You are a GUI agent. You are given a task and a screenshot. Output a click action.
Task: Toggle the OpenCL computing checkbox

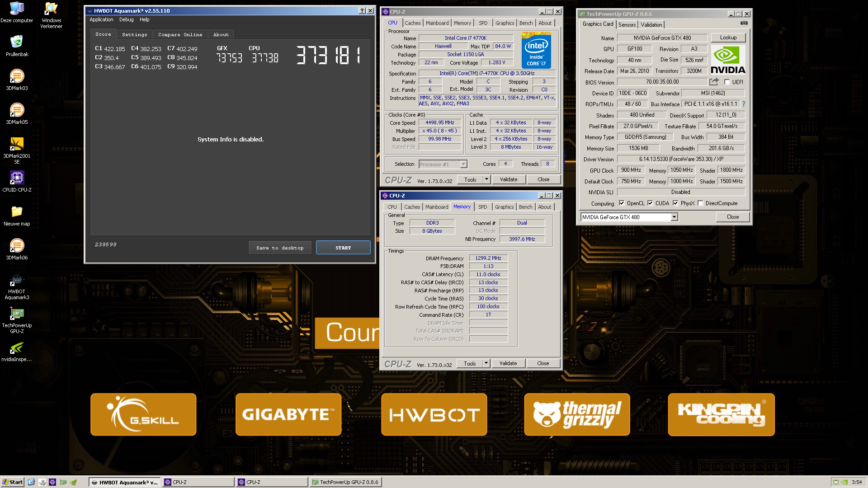click(621, 203)
